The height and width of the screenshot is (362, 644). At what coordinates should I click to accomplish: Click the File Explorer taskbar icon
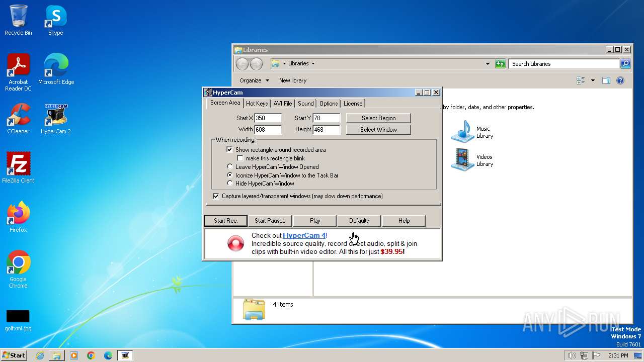tap(57, 355)
